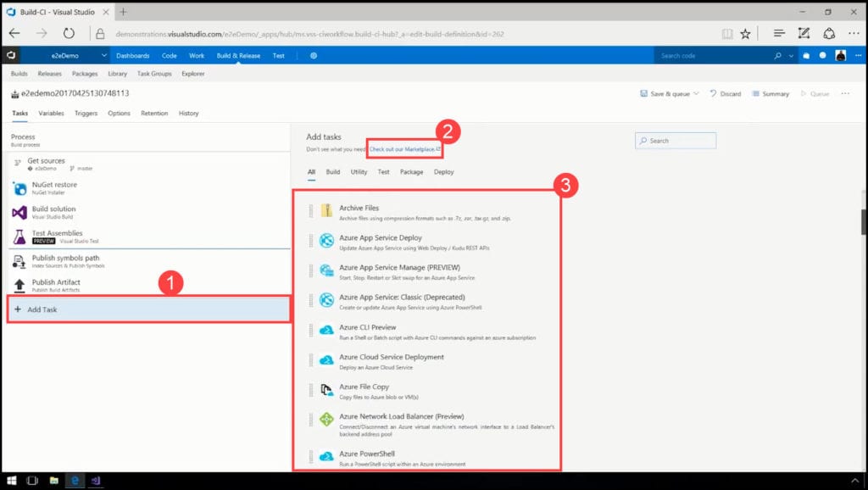
Task: Open File Explorer from the taskbar
Action: coord(53,481)
